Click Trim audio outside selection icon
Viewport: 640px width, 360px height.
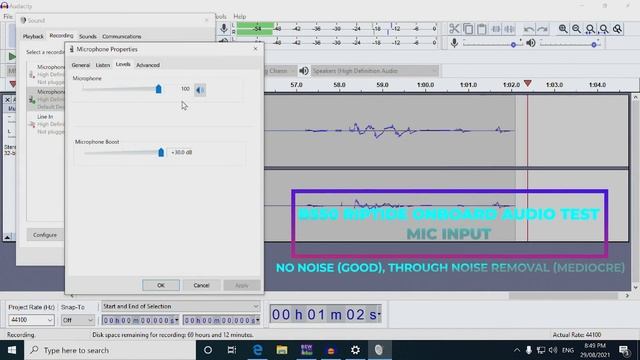[496, 29]
